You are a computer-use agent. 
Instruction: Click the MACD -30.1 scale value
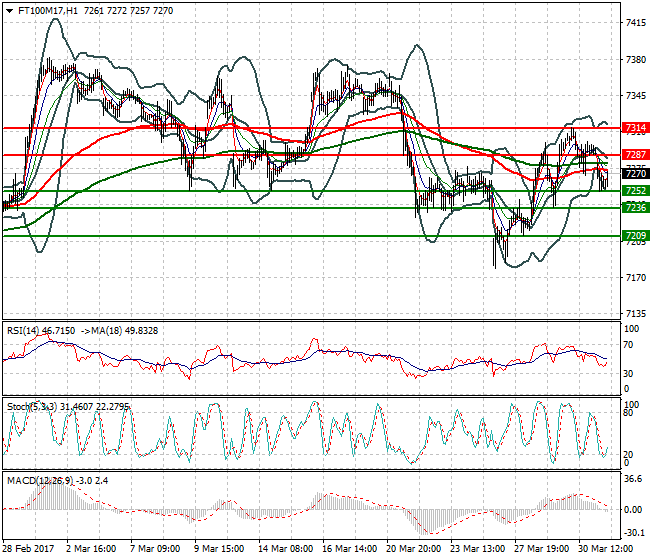pos(634,533)
